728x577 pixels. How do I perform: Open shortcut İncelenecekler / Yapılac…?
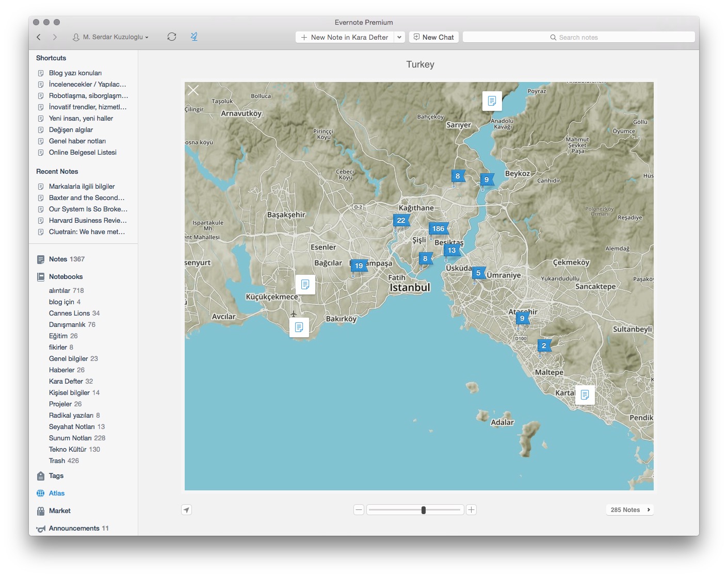(x=87, y=85)
